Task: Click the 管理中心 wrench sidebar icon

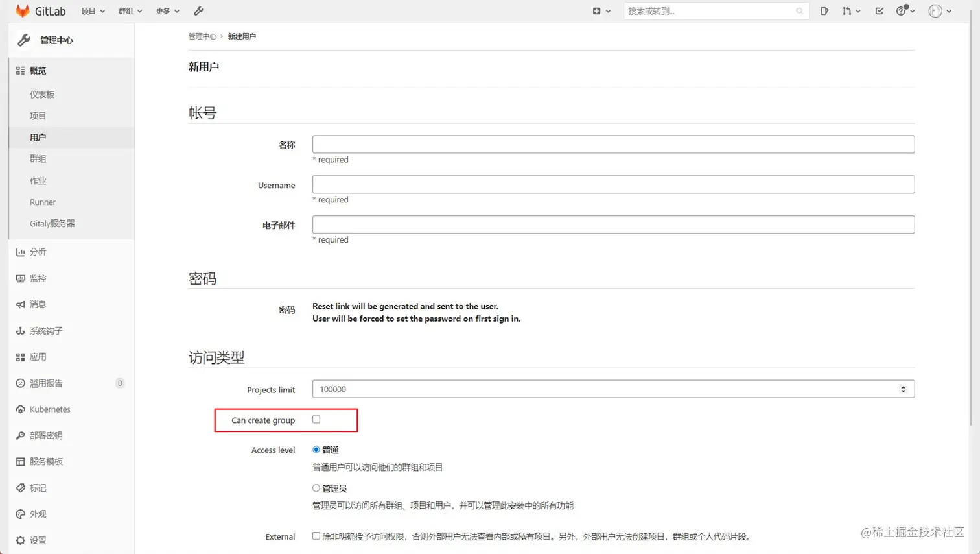Action: [x=24, y=40]
